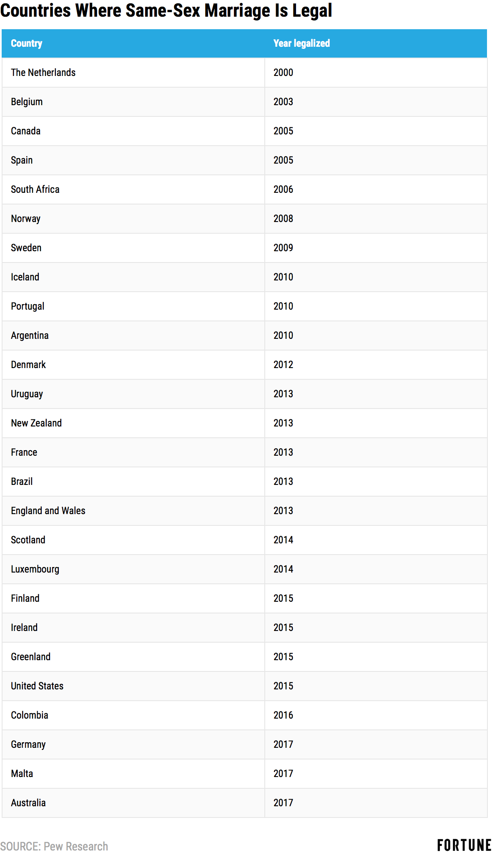Select the Belgium row label
This screenshot has width=492, height=868.
[x=27, y=102]
